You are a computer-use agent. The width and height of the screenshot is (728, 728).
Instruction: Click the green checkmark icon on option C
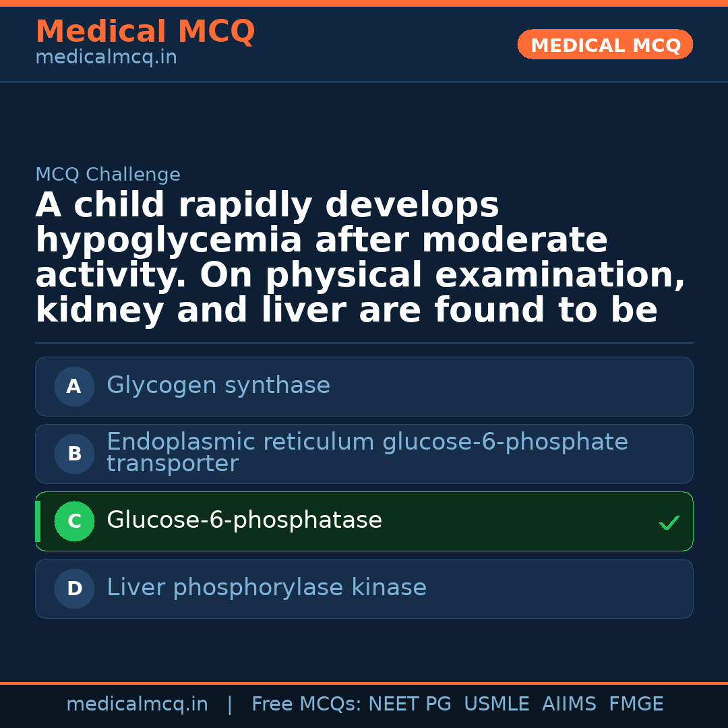[x=669, y=522]
